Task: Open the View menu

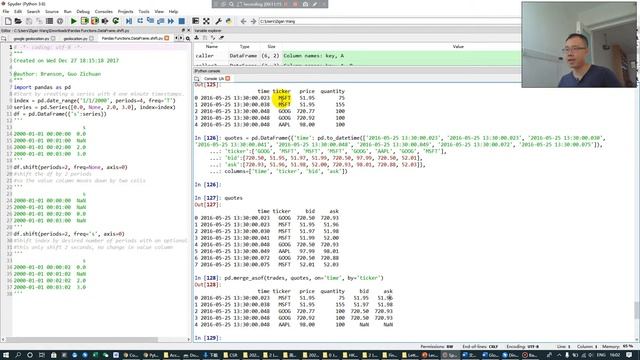Action: tap(159, 11)
